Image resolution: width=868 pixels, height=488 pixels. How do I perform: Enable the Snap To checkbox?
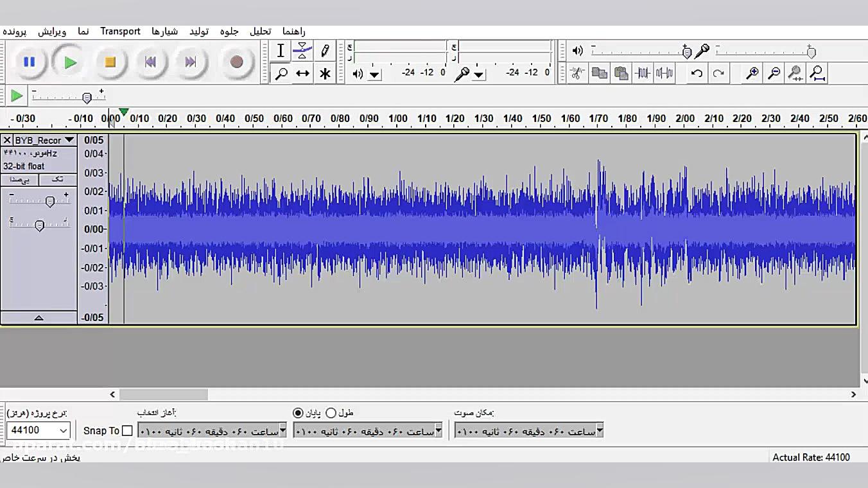click(x=127, y=430)
